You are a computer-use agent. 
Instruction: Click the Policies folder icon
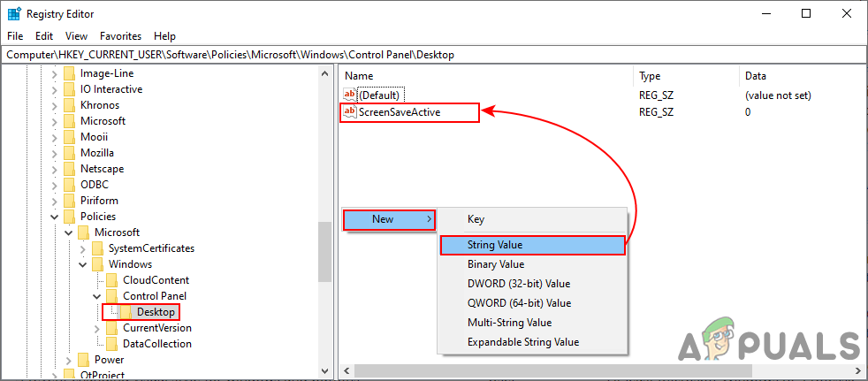click(x=69, y=217)
